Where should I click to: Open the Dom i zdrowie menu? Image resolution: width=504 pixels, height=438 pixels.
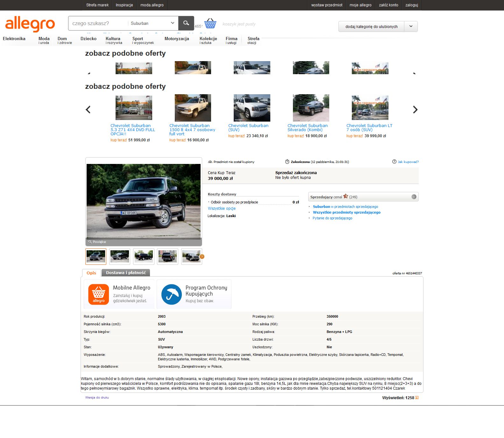click(x=65, y=40)
